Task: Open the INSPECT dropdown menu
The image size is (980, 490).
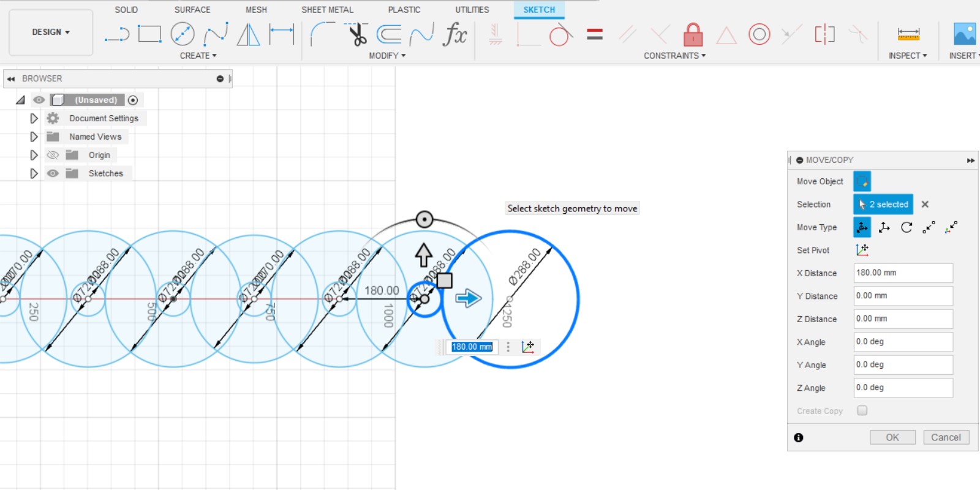Action: [908, 56]
